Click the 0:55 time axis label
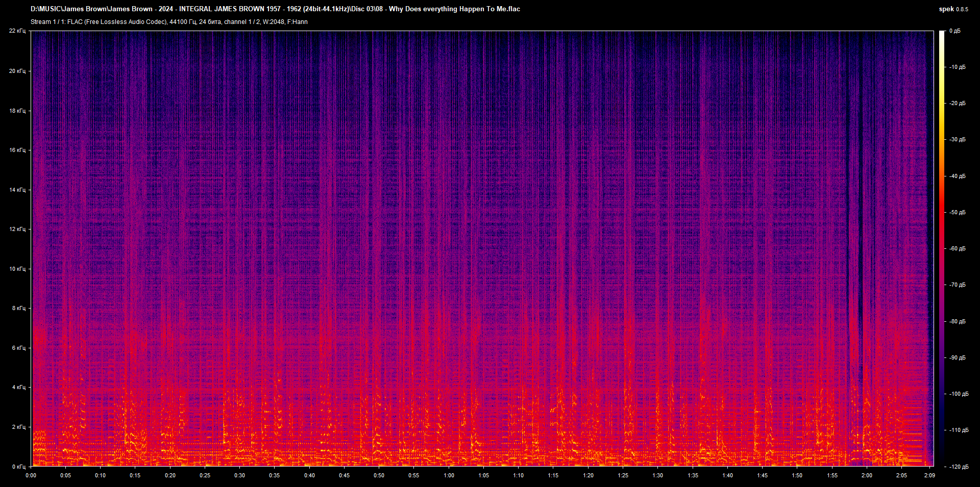The height and width of the screenshot is (487, 980). coord(414,475)
